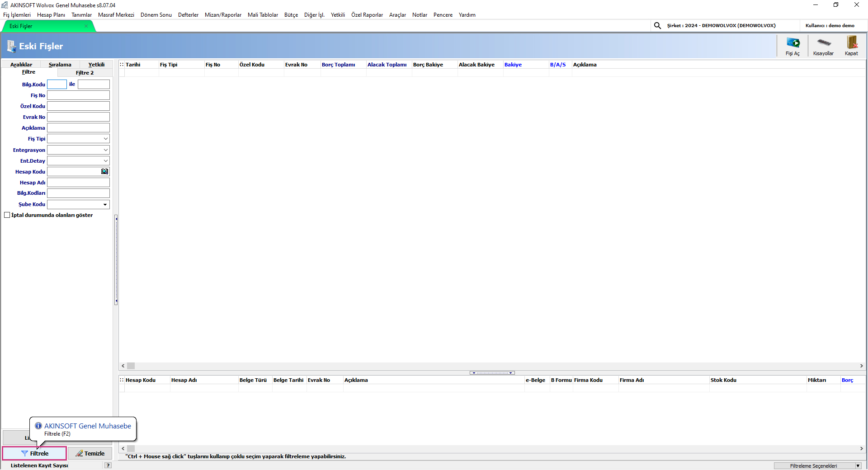Expand the Şube Kodu combo box
Image resolution: width=868 pixels, height=470 pixels.
pyautogui.click(x=105, y=205)
